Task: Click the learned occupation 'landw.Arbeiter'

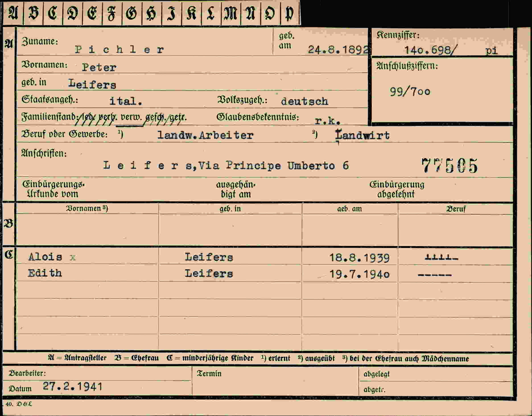Action: [205, 135]
